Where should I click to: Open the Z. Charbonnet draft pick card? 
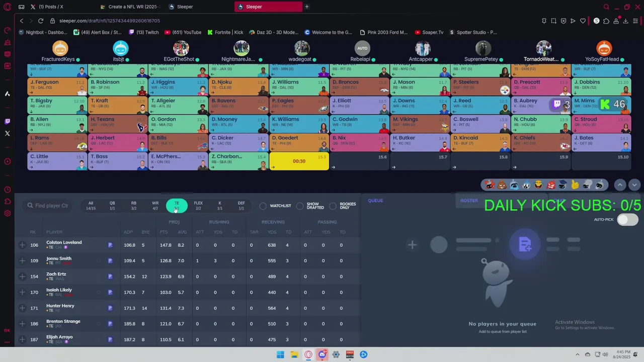(238, 161)
